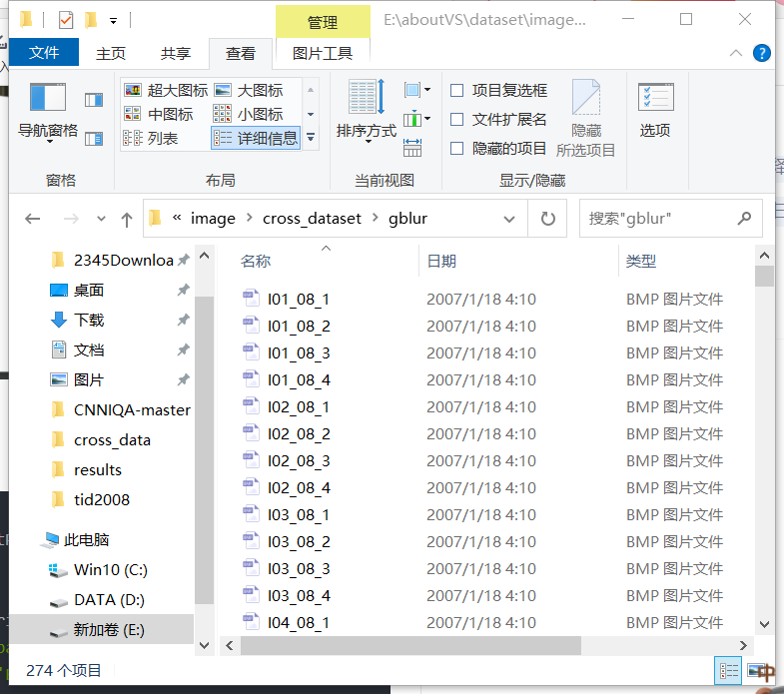Screen dimensions: 784x694
Task: Refresh the gblur folder view
Action: point(548,219)
